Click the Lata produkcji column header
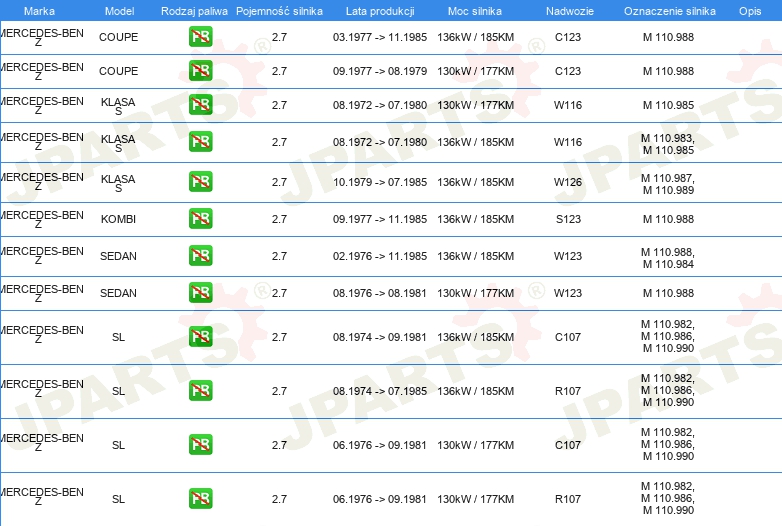Viewport: 782px width, 526px height. (x=380, y=11)
